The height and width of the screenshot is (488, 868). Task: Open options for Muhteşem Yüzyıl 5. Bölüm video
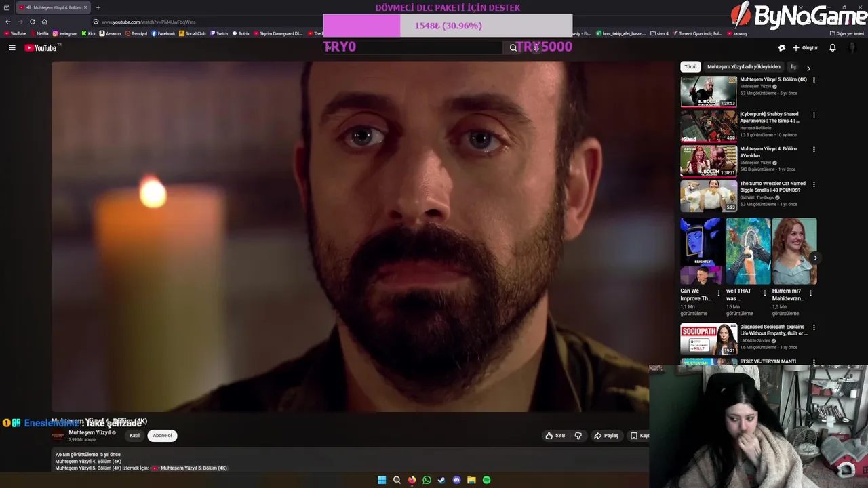[814, 80]
